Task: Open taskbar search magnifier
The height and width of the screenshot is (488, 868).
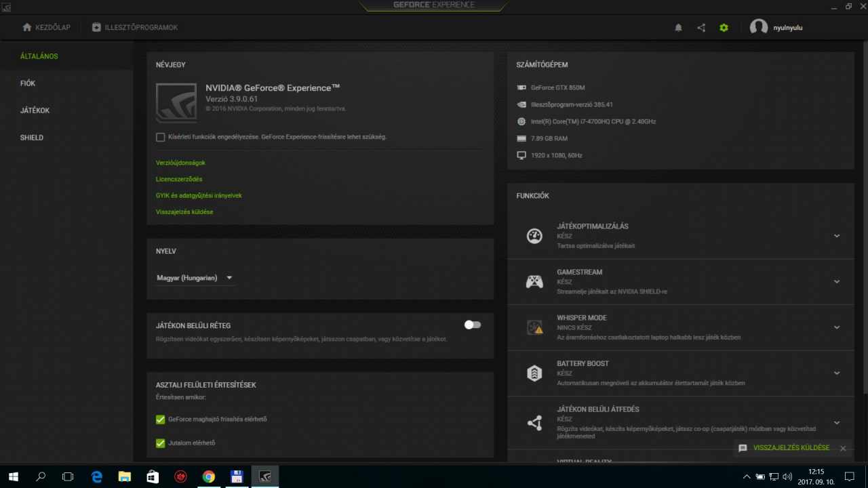Action: pos(41,476)
